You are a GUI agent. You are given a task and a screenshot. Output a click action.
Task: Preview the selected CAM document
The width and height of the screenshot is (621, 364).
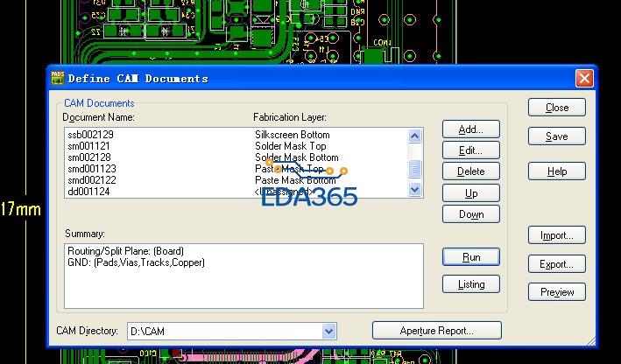tap(557, 292)
